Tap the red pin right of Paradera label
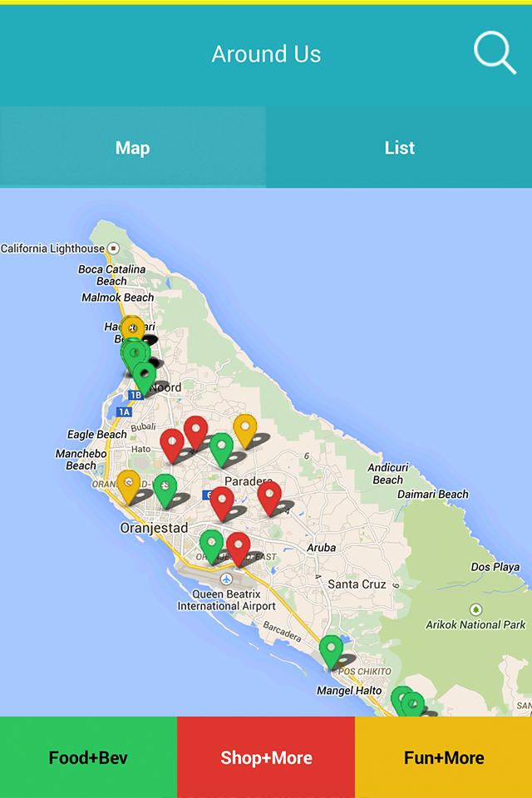Image resolution: width=532 pixels, height=798 pixels. click(x=269, y=498)
